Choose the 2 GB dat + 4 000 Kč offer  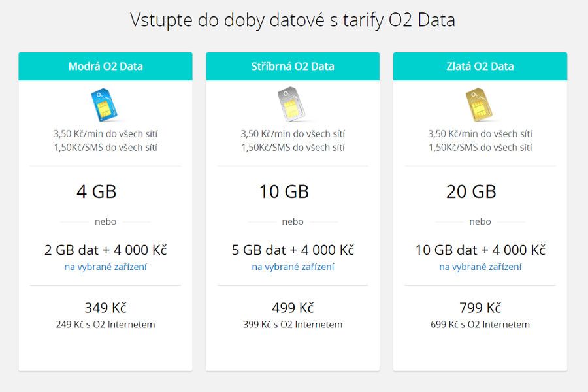(105, 250)
